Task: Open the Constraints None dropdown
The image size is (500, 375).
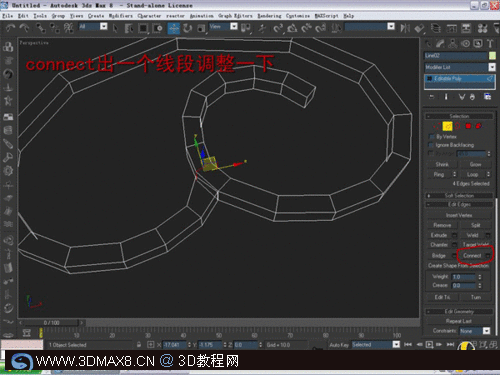Action: click(x=487, y=331)
